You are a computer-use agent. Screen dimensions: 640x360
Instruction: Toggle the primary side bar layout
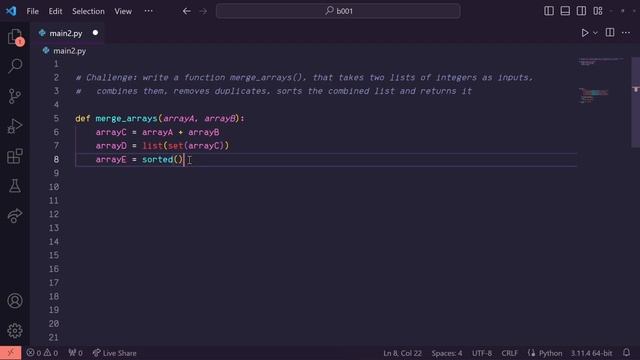[x=549, y=11]
